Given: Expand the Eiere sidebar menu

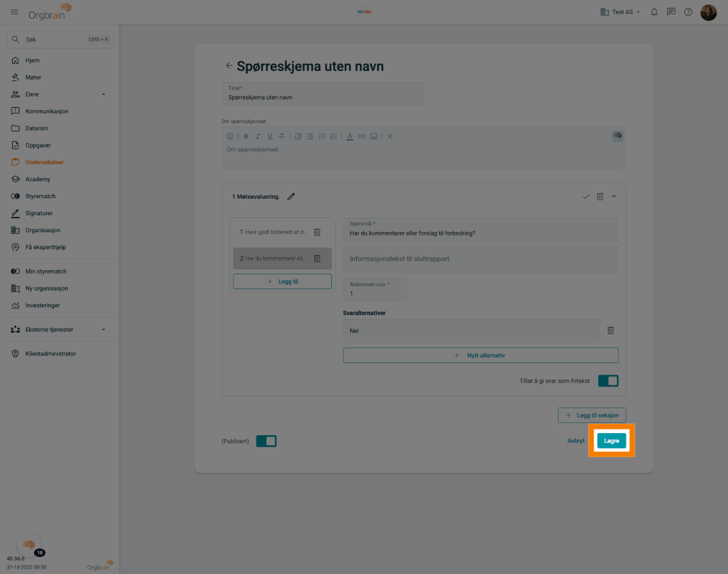Looking at the screenshot, I should click(104, 95).
